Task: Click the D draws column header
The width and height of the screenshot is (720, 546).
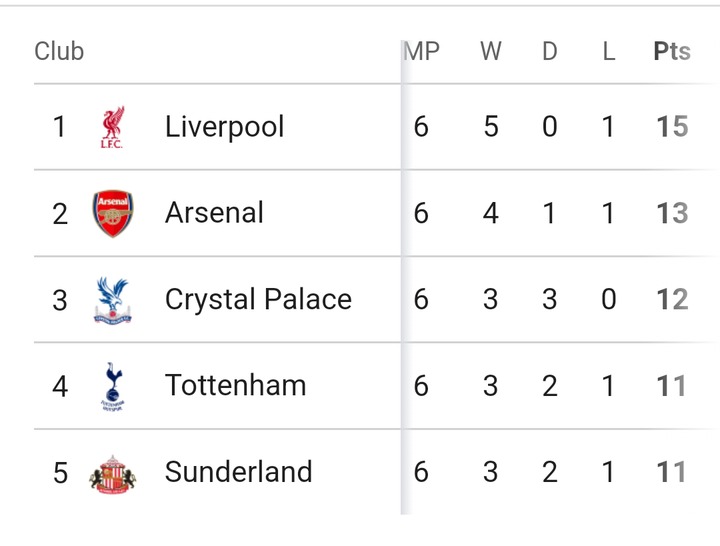Action: [x=549, y=52]
